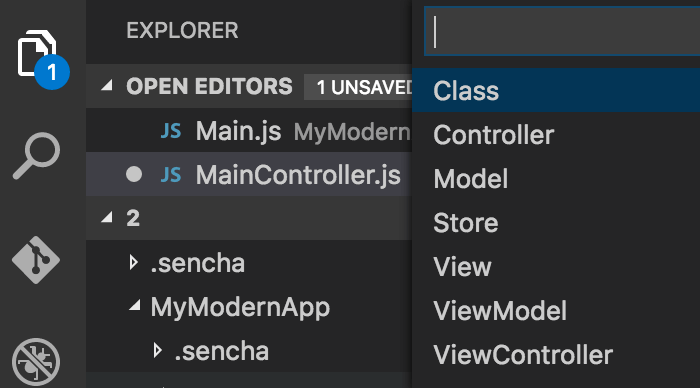The width and height of the screenshot is (700, 388).
Task: Click the EXPLORER panel title
Action: pyautogui.click(x=182, y=31)
